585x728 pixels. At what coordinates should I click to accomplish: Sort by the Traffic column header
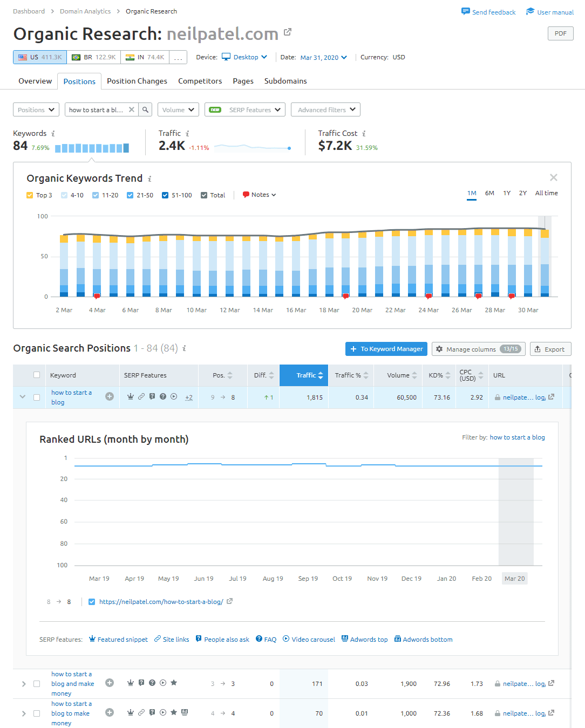tap(304, 375)
